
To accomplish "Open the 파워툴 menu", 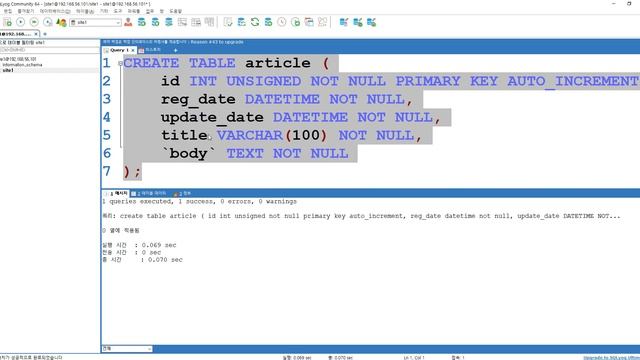I will coord(134,11).
